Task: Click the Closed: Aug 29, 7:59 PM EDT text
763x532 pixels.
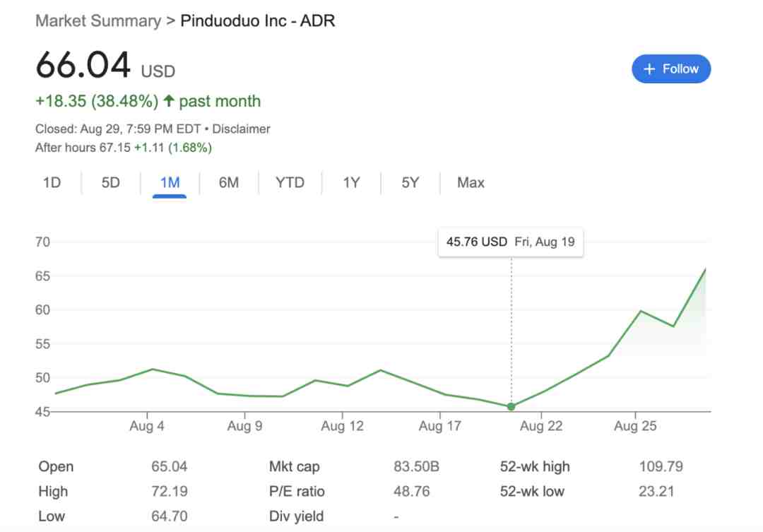Action: pos(118,129)
